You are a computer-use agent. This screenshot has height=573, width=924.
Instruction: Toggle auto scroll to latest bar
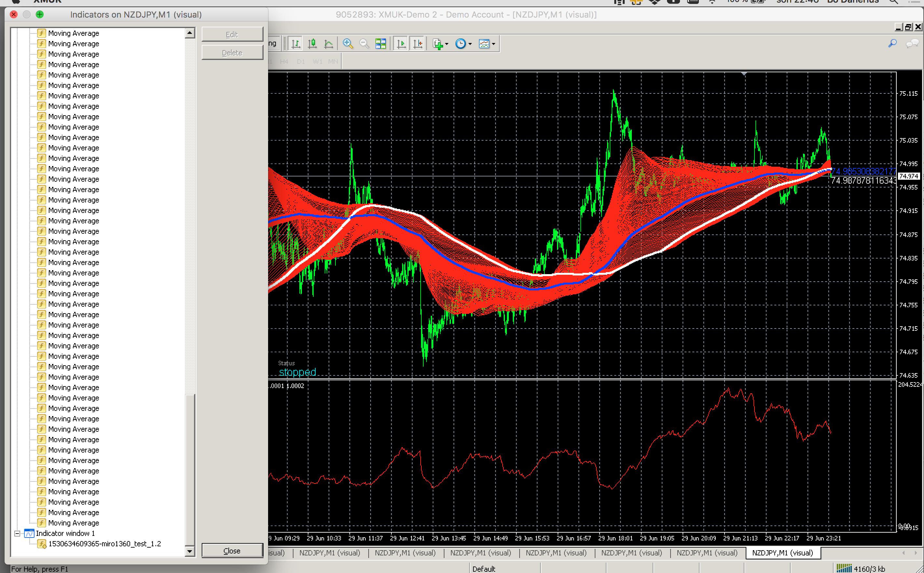pyautogui.click(x=401, y=44)
